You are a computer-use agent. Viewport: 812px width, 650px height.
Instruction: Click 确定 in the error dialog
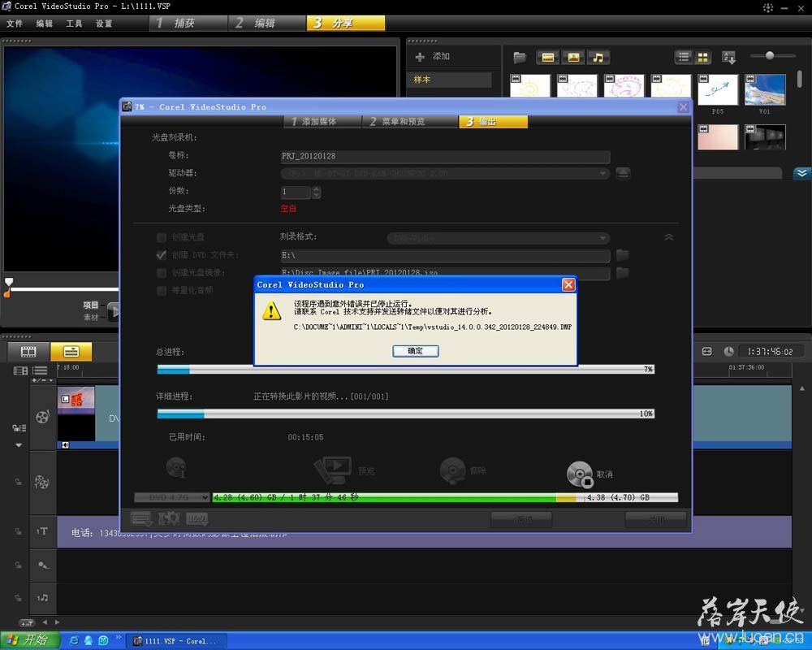point(415,351)
